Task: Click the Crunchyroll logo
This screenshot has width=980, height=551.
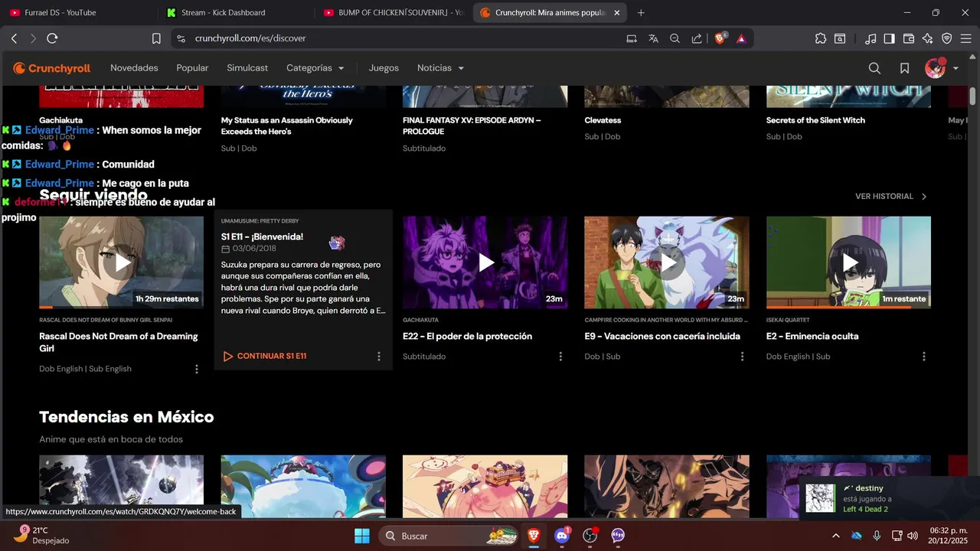Action: tap(52, 68)
